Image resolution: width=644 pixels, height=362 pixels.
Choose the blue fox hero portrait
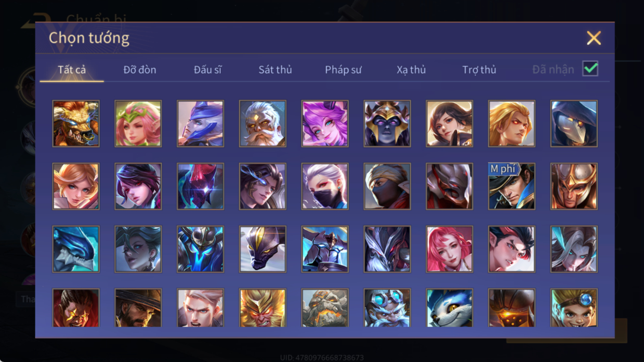click(449, 308)
